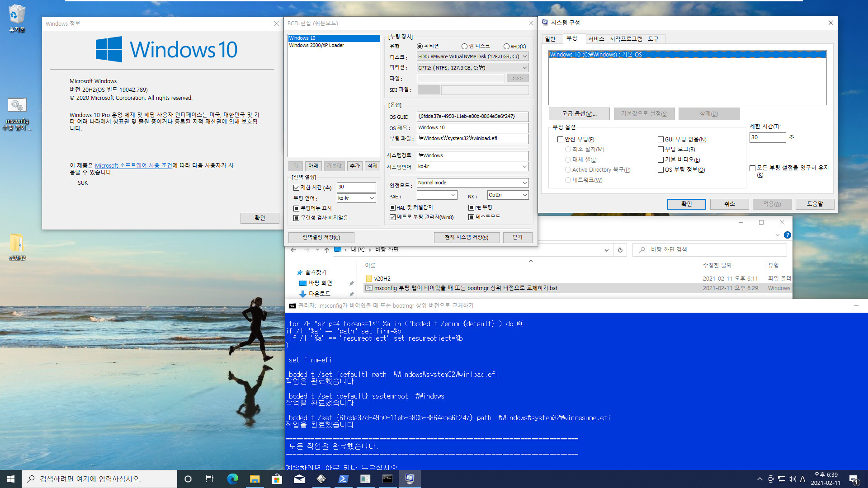The width and height of the screenshot is (868, 488).
Task: Switch to the Services tab
Action: [x=596, y=39]
